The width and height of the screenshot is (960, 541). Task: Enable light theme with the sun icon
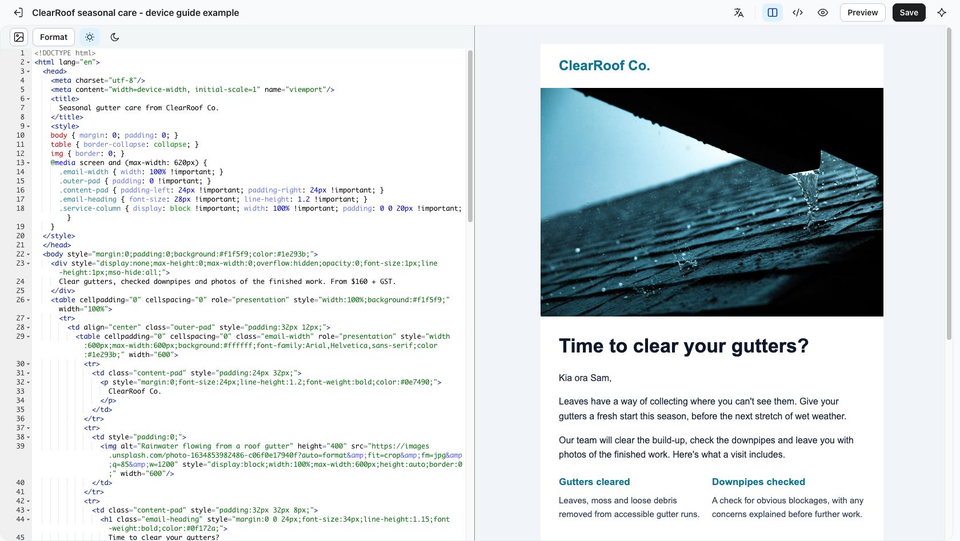click(x=90, y=37)
